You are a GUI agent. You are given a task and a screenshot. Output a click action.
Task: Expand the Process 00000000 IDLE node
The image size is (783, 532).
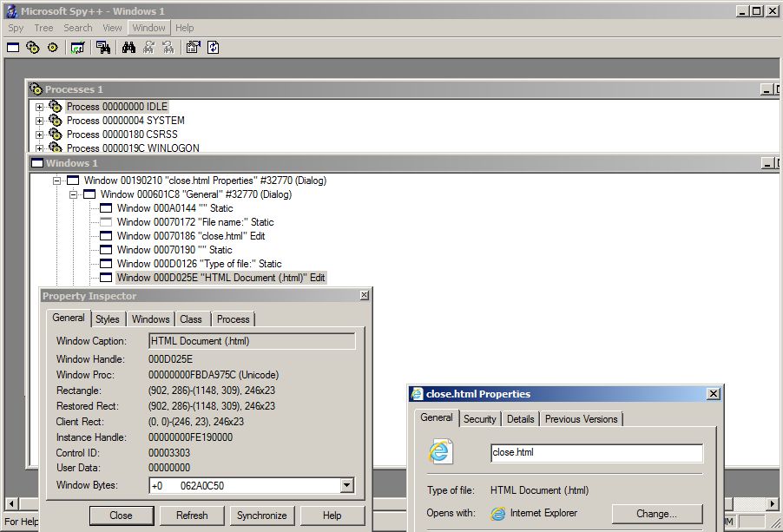[x=39, y=107]
